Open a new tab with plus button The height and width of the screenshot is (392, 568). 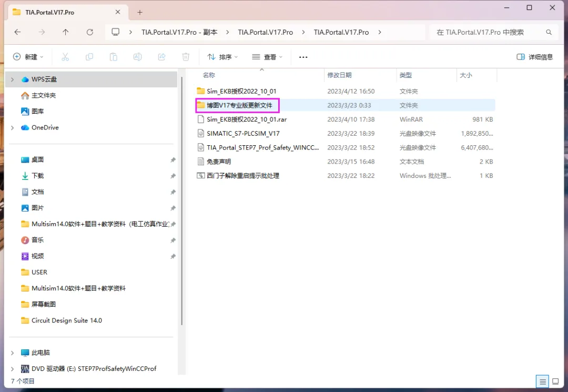tap(140, 12)
